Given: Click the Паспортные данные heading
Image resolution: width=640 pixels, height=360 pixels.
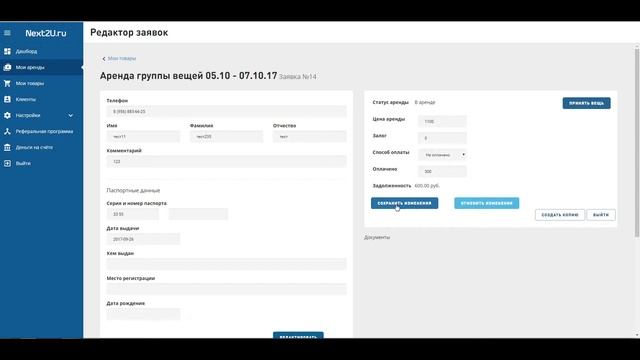Looking at the screenshot, I should [133, 190].
